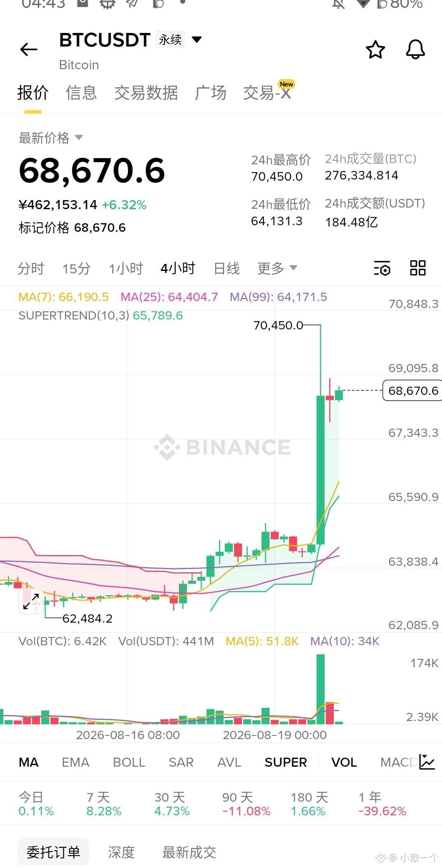Open the 交易-X tab
442x868 pixels.
268,93
